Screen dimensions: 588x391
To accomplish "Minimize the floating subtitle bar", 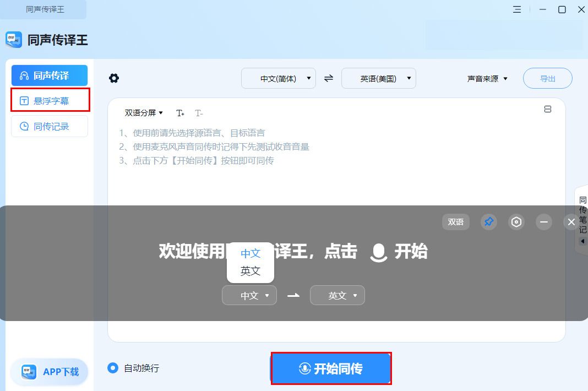I will point(543,222).
